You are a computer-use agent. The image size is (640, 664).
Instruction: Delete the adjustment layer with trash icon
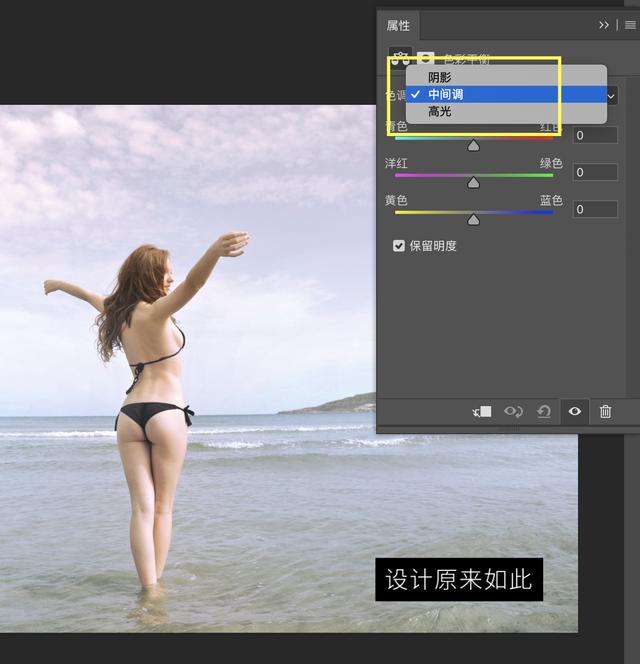click(605, 411)
